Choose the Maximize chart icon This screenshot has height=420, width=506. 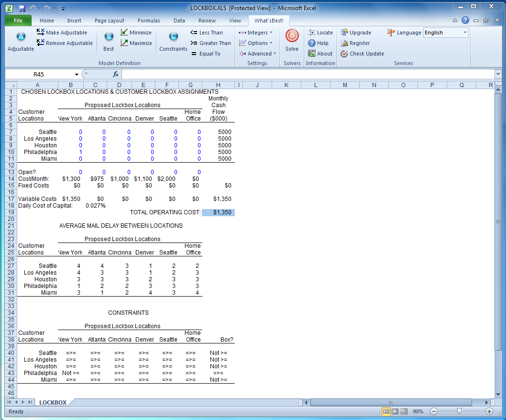[124, 43]
